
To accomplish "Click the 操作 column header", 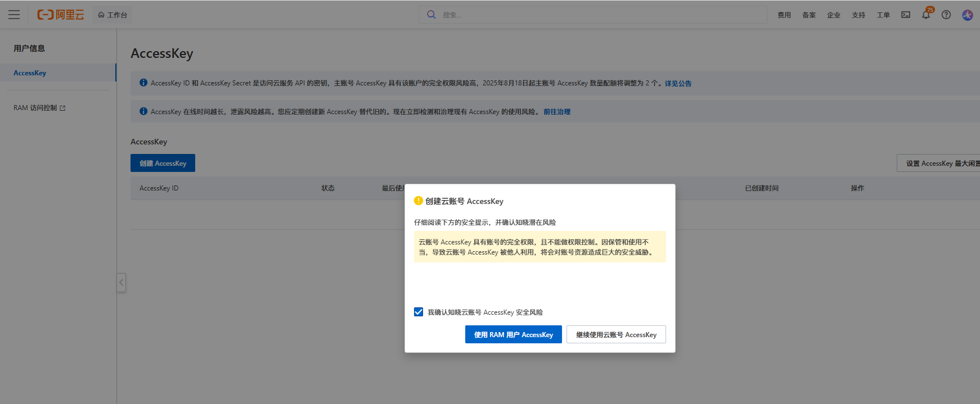I will [x=857, y=188].
